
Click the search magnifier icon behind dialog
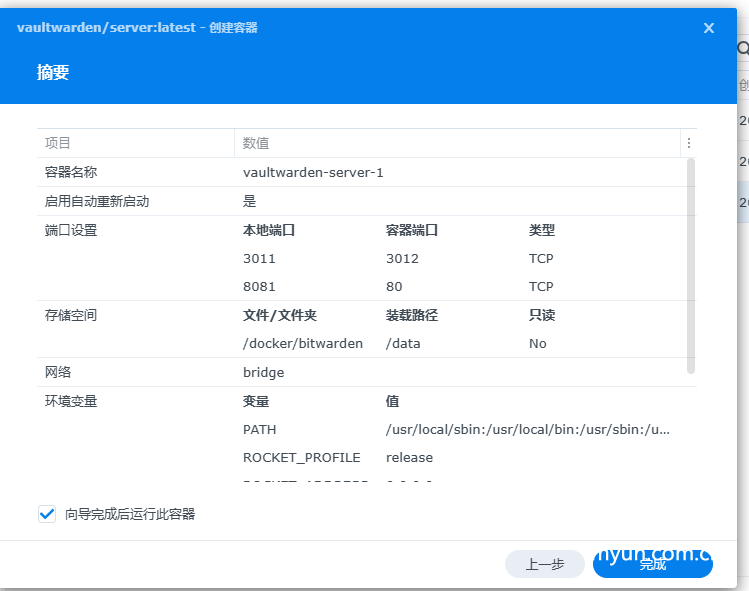tap(743, 48)
